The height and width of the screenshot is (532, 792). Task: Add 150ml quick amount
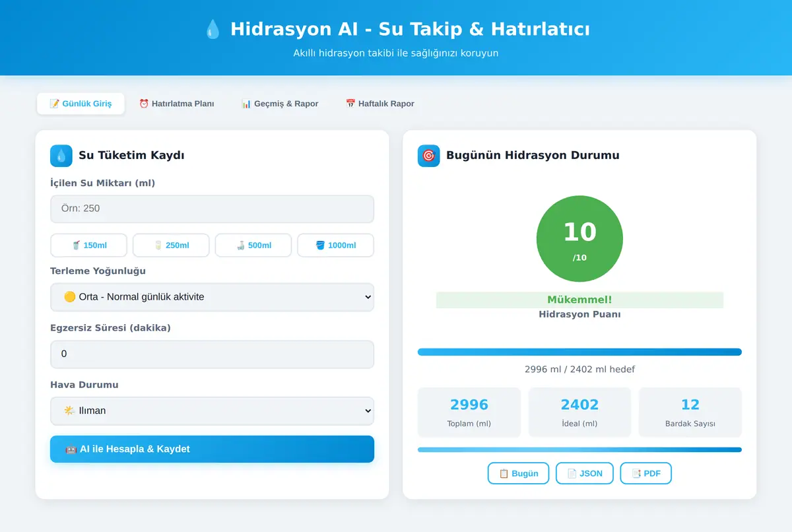click(x=89, y=246)
